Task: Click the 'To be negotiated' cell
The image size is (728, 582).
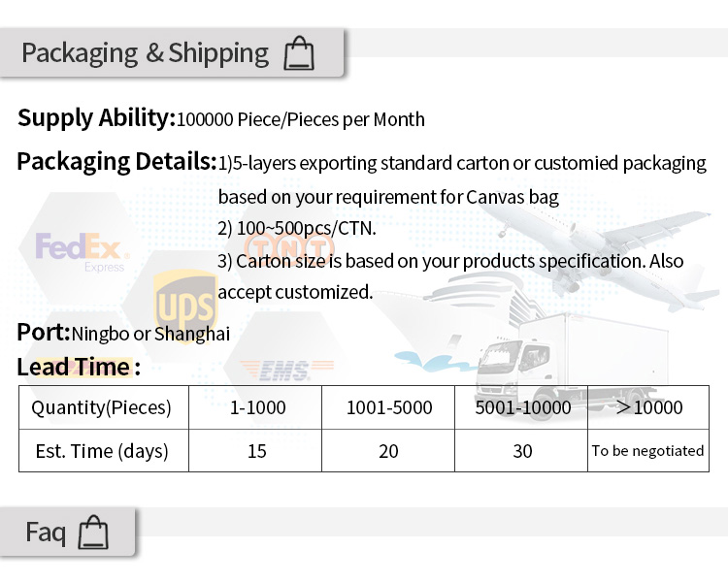Action: point(648,451)
